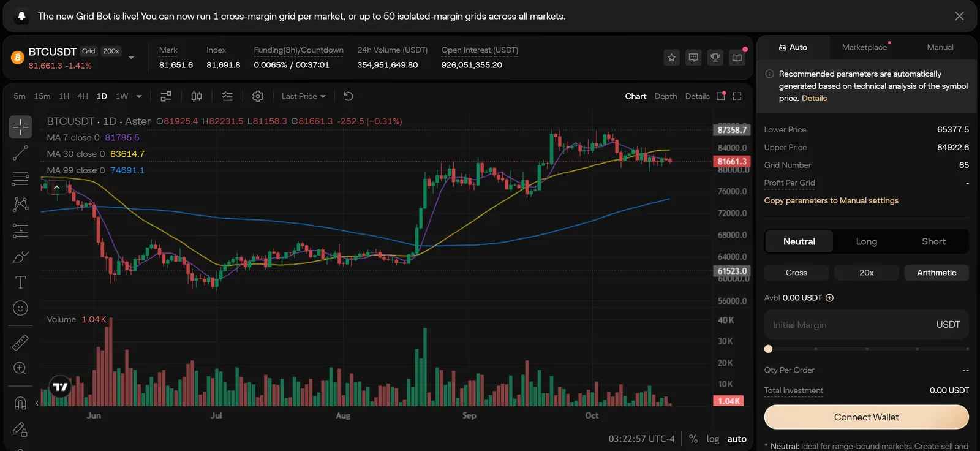The height and width of the screenshot is (451, 980).
Task: Toggle auto scale on the chart
Action: 737,439
